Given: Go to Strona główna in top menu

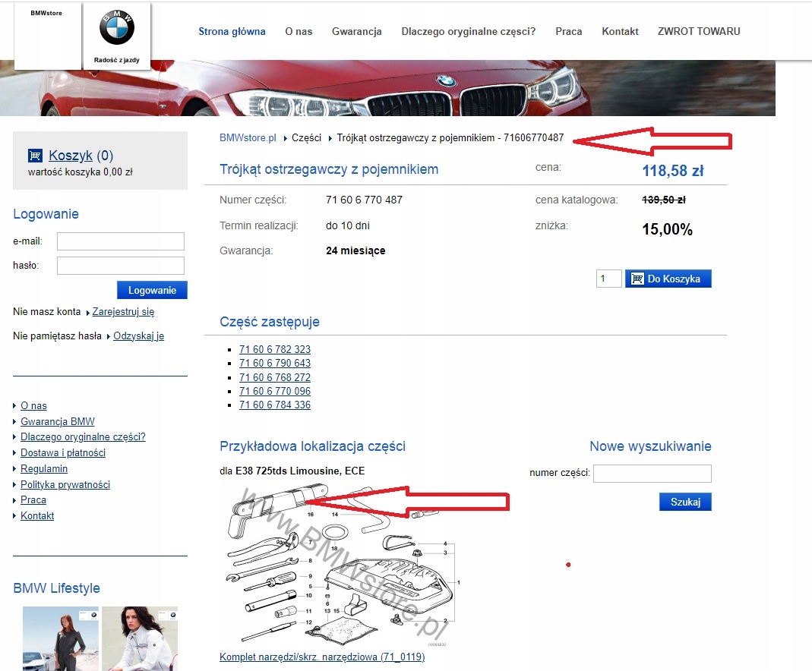Looking at the screenshot, I should [232, 32].
